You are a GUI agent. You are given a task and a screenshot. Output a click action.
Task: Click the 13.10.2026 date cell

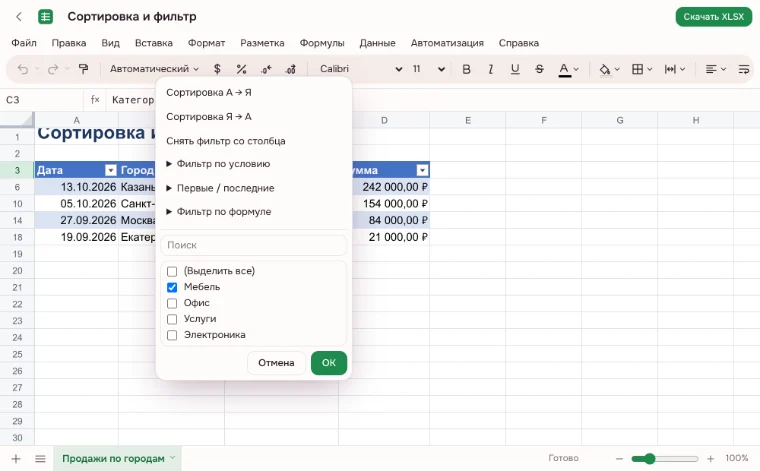click(77, 187)
